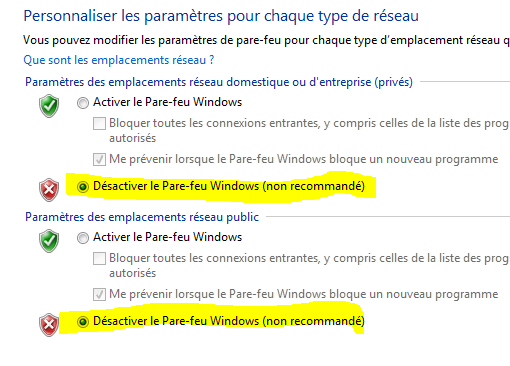Click the emplacements réseau public section header
Viewport: 510px width, 366px height.
(142, 217)
